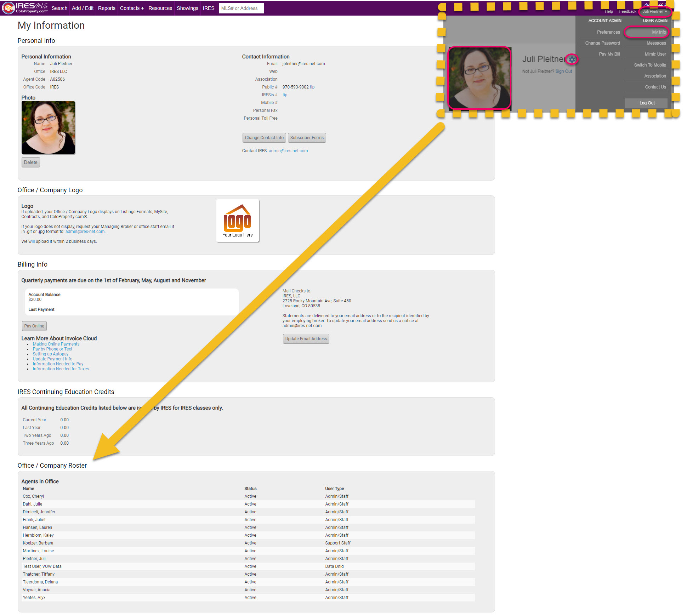
Task: Expand the Contacts + menu
Action: (x=132, y=8)
